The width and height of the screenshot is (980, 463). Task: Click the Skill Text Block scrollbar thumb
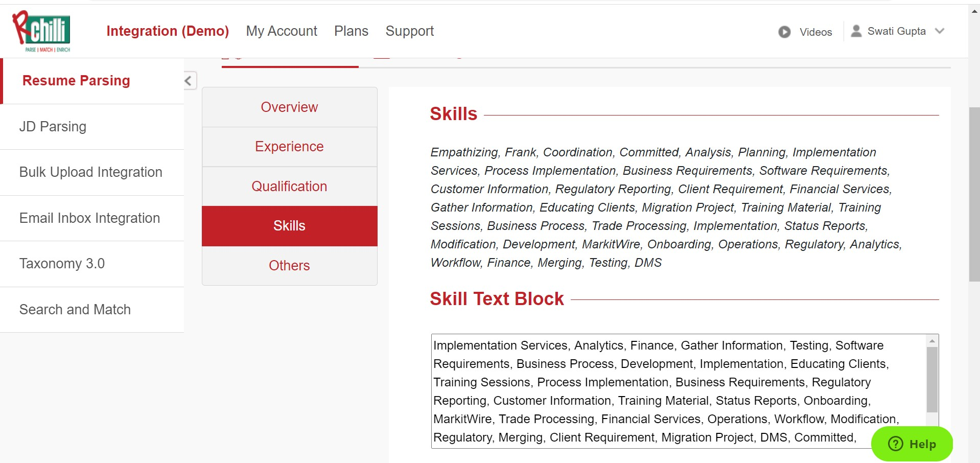[932, 379]
